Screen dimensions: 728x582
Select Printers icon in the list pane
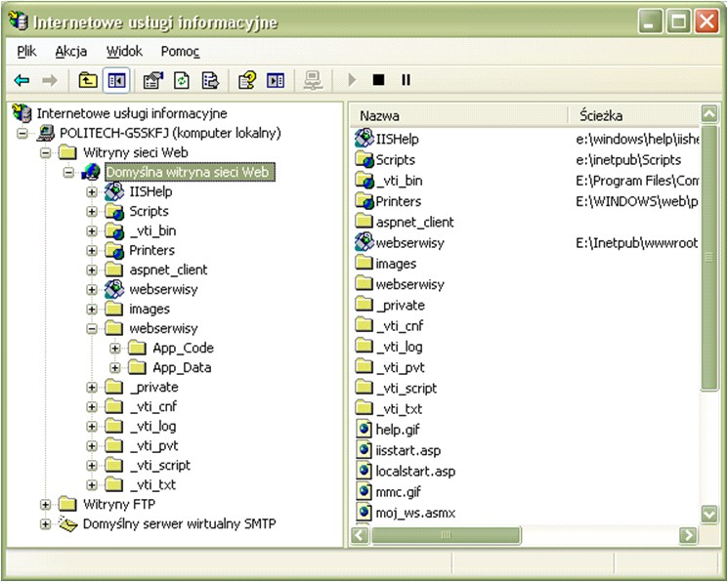pos(364,201)
